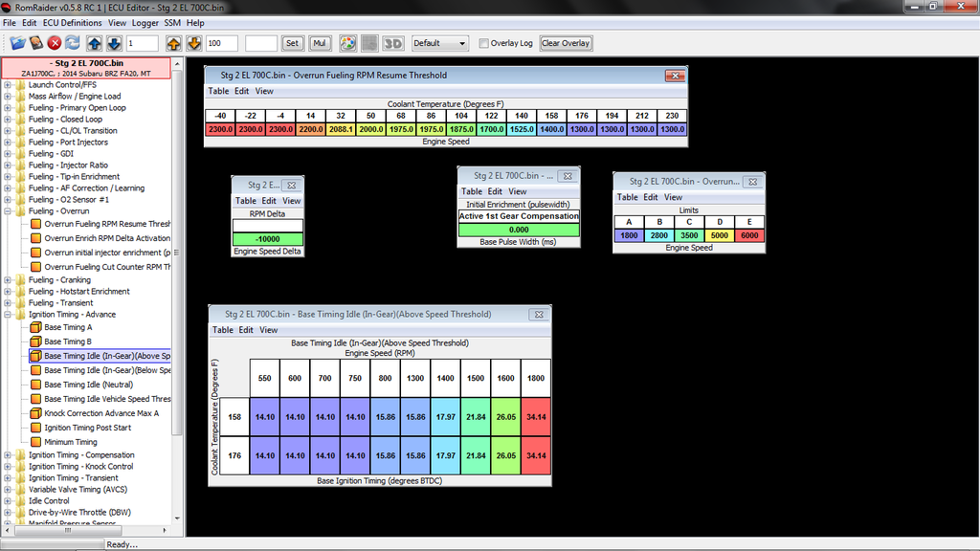This screenshot has width=980, height=551.
Task: Click the blue fine increment up arrow
Action: click(x=95, y=43)
